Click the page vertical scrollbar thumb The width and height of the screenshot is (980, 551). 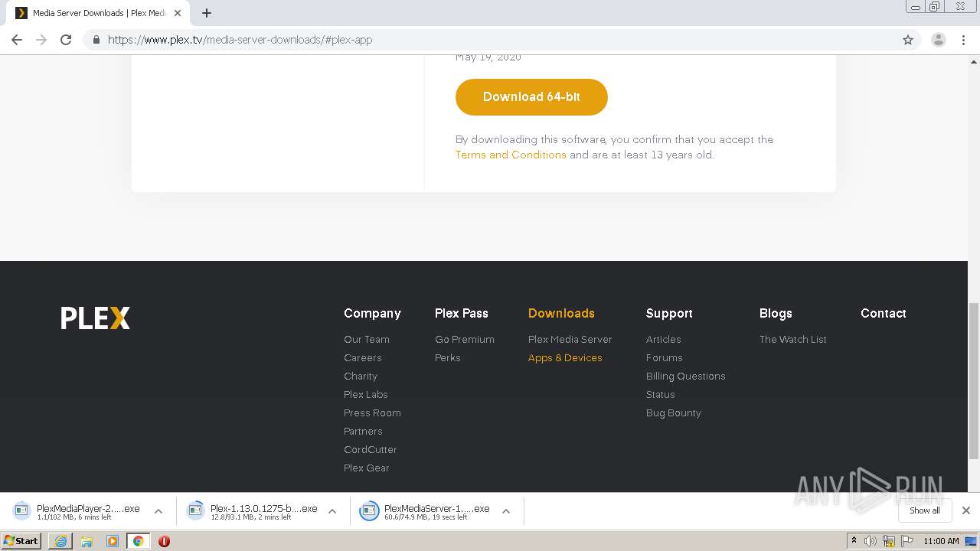click(x=974, y=380)
